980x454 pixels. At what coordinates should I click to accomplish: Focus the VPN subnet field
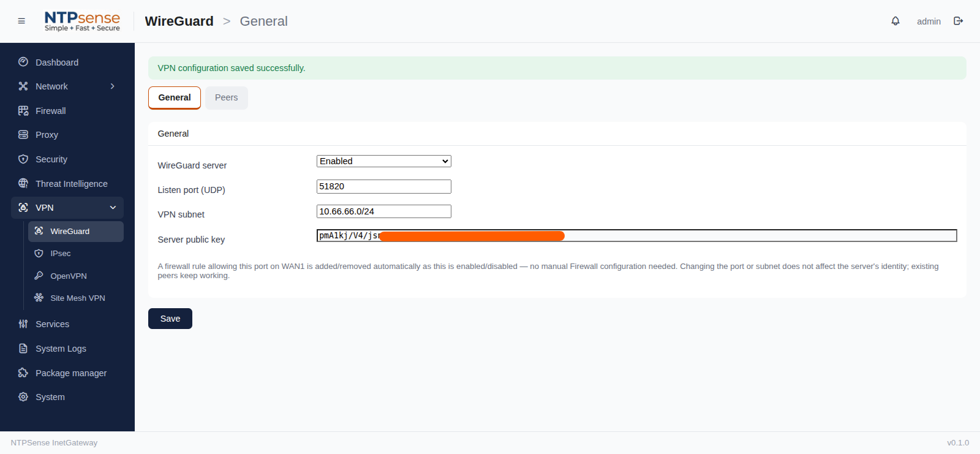coord(384,211)
